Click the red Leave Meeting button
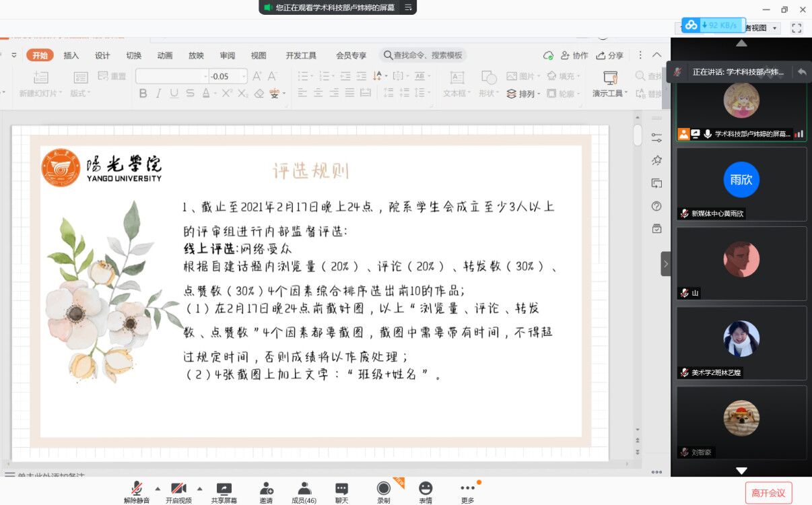The height and width of the screenshot is (505, 812). coord(768,493)
